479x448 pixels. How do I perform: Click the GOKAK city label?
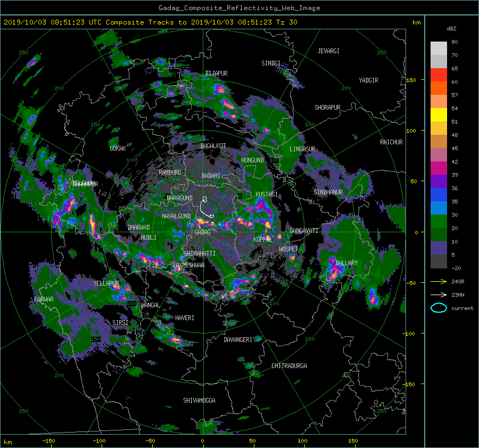click(x=118, y=149)
